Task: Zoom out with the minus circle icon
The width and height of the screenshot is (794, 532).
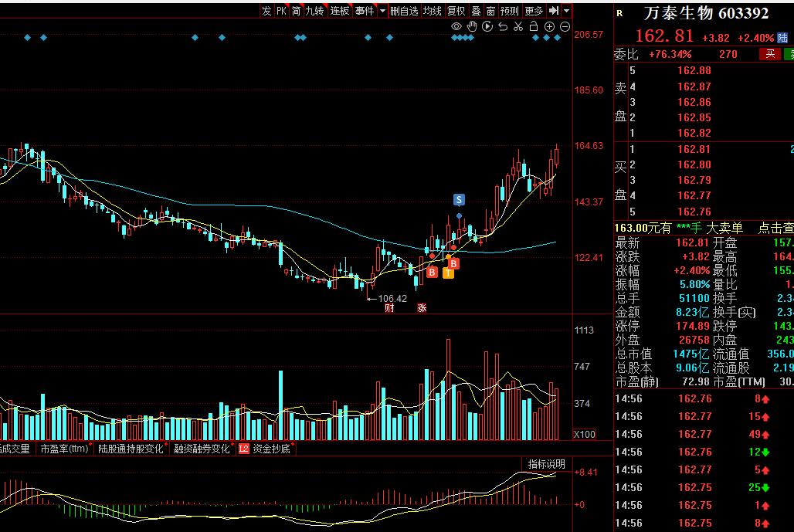Action: click(565, 26)
